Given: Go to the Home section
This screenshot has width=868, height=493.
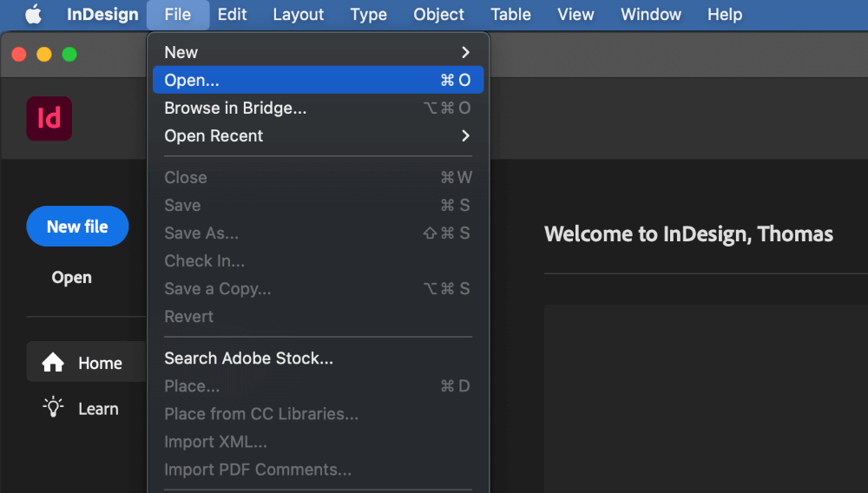Looking at the screenshot, I should 86,362.
